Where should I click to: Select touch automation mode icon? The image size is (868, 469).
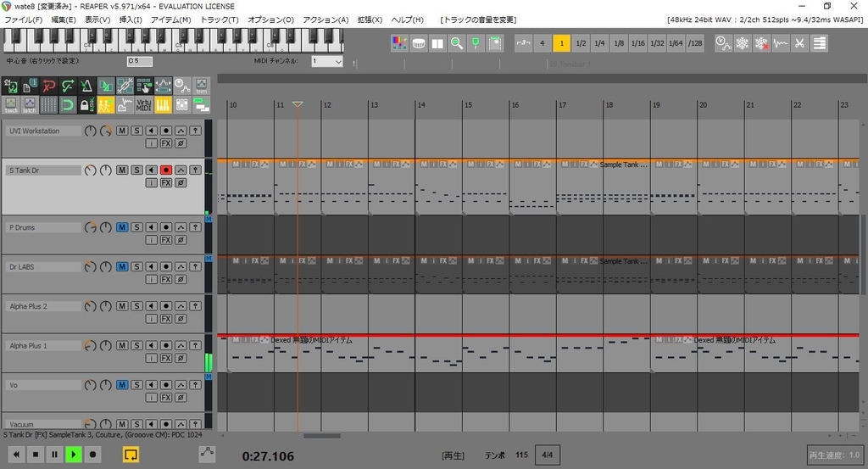[x=11, y=104]
